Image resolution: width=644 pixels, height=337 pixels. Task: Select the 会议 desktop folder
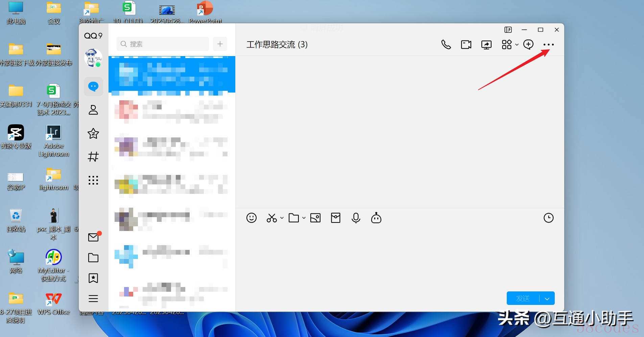point(54,14)
